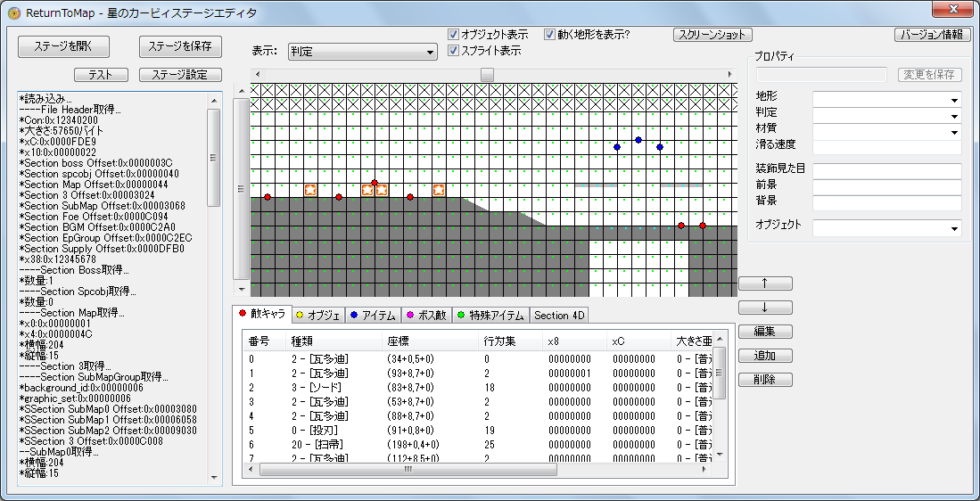Click log line '*Section Foe Offset:0x0000C094'
The width and height of the screenshot is (980, 501).
[94, 216]
